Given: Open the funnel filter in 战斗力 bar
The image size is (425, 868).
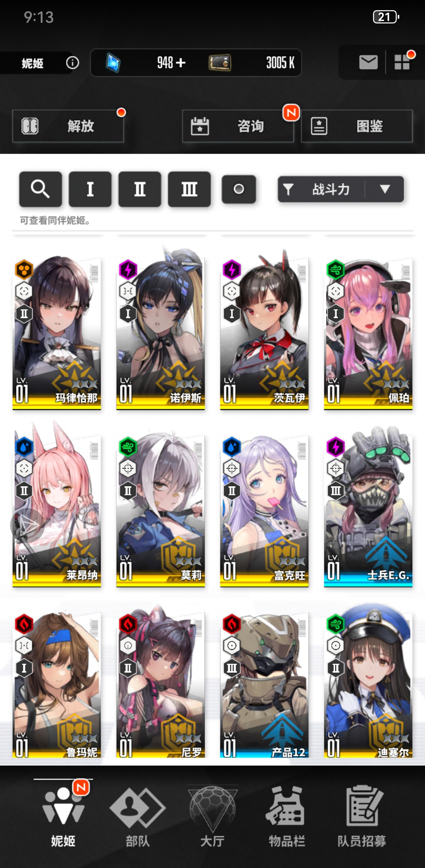Looking at the screenshot, I should point(288,189).
